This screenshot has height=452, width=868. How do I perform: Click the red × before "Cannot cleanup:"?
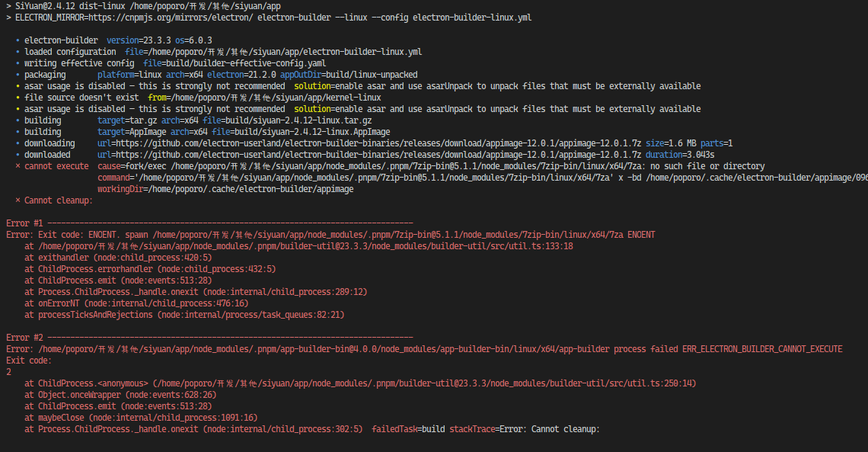(18, 200)
